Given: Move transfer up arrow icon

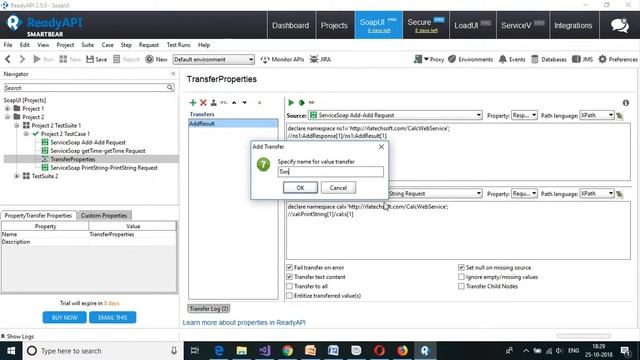Looking at the screenshot, I should pyautogui.click(x=234, y=102).
